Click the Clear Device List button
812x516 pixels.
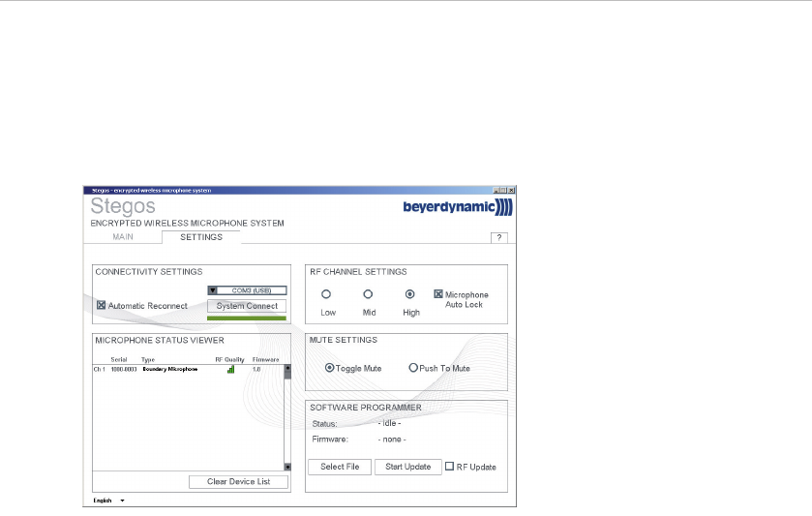(x=238, y=482)
